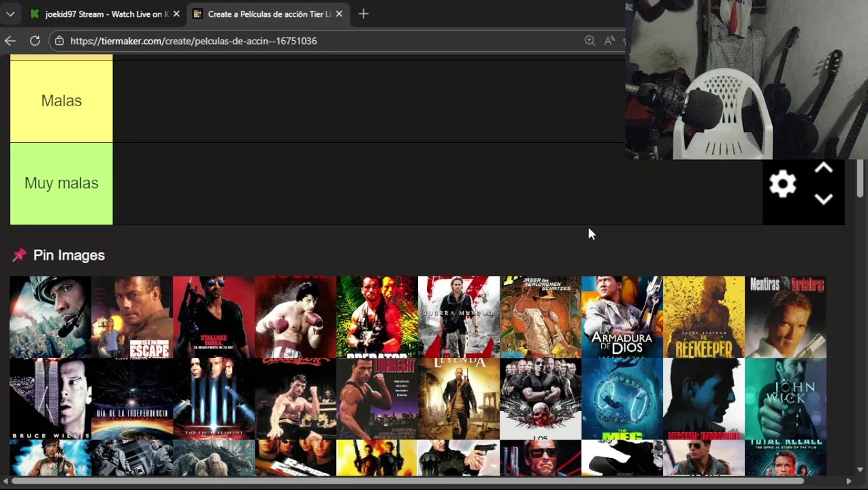Select the Indiana Jones verlorenen Schatzes poster
This screenshot has width=868, height=490.
[541, 317]
